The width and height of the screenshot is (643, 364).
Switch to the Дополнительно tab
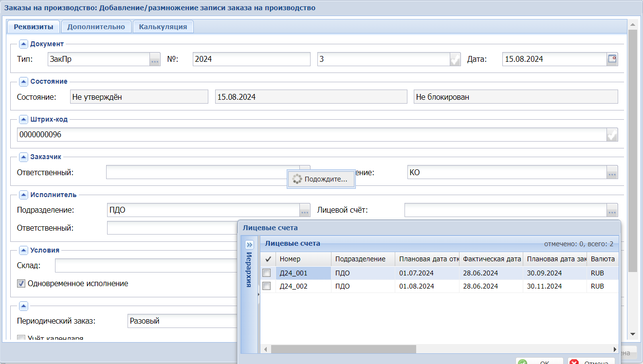tap(96, 27)
